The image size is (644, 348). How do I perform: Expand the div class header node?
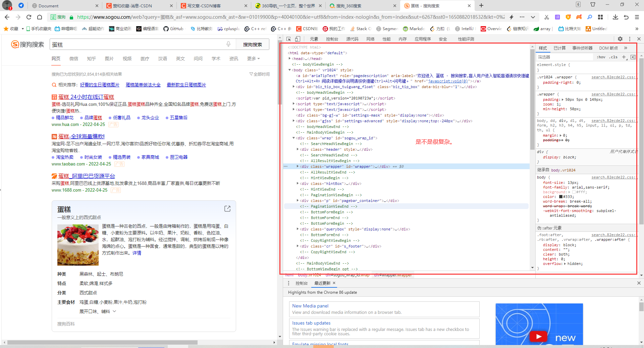pos(298,149)
